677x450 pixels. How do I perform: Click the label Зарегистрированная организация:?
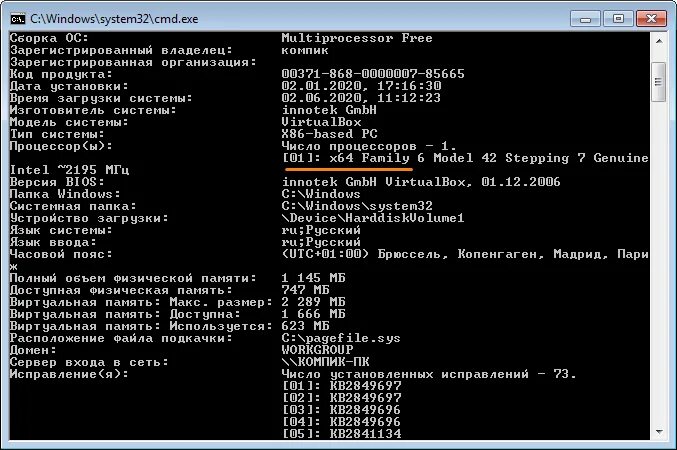(x=133, y=62)
